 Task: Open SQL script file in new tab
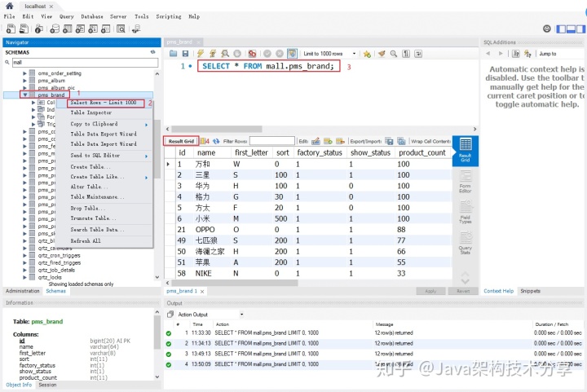tap(24, 29)
